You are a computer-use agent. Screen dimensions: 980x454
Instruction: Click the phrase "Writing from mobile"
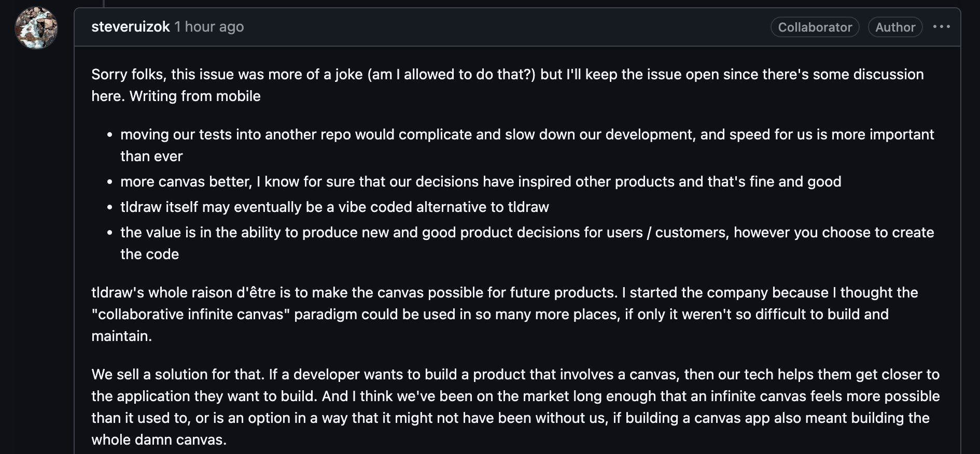(195, 96)
